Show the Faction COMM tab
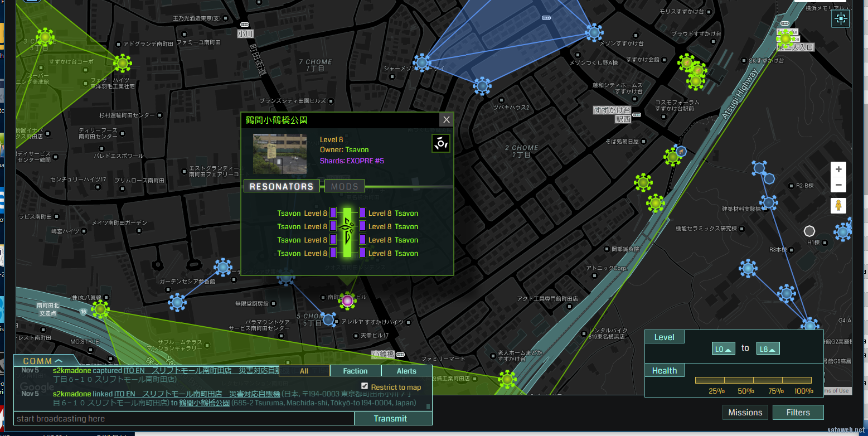The image size is (868, 436). [x=355, y=371]
